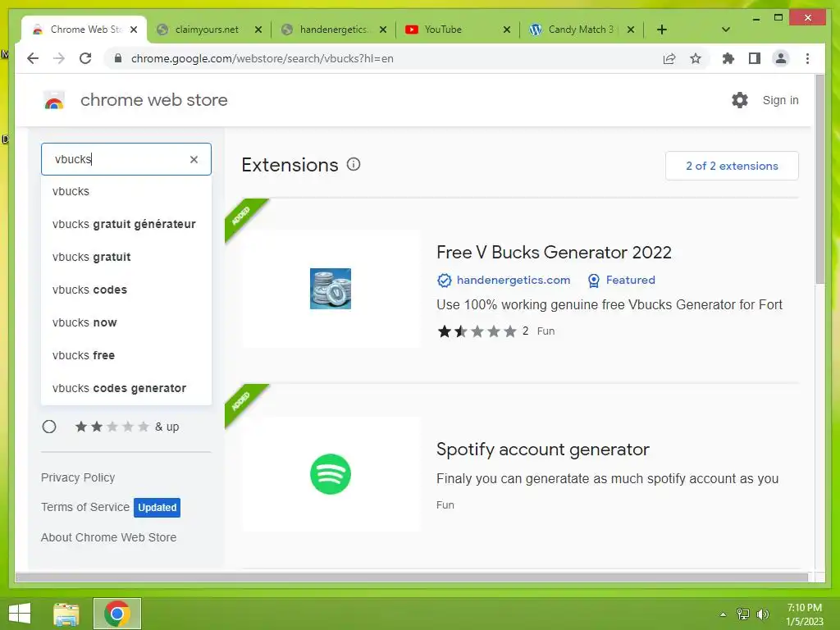Click the browser forward arrow
840x630 pixels.
pos(59,58)
